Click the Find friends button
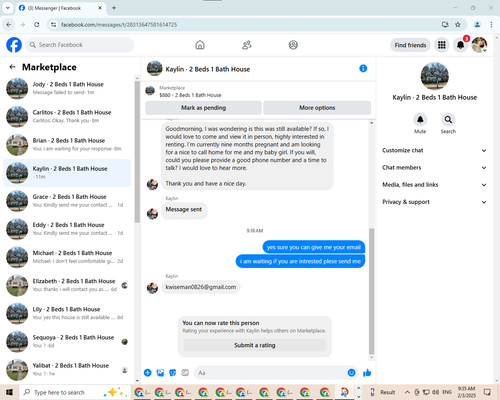500x400 pixels. tap(410, 45)
